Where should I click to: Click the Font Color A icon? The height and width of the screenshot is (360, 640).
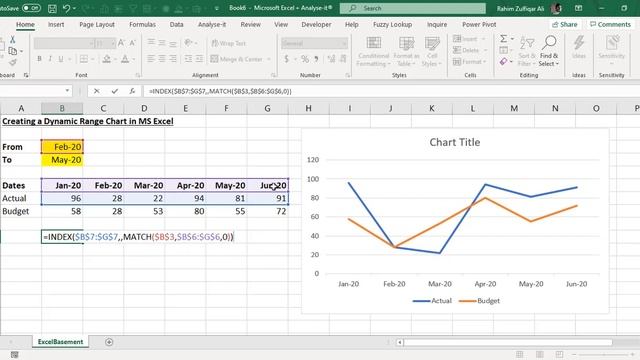tap(125, 59)
